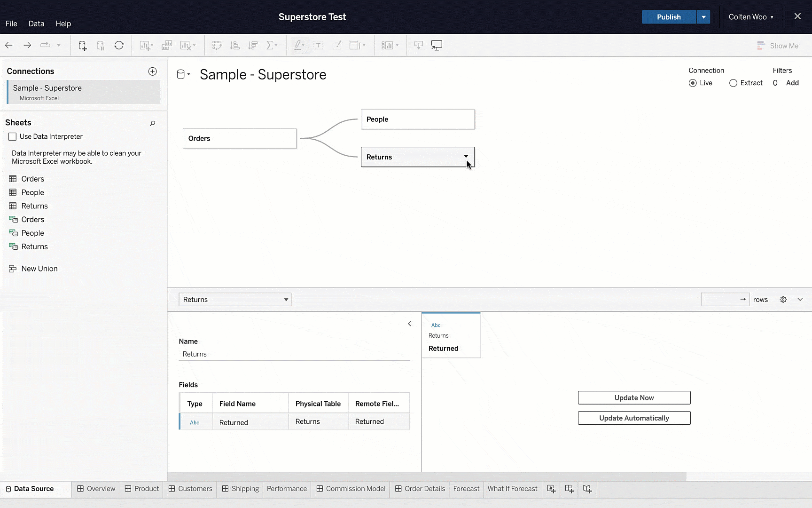
Task: Open the Returns table selector combo box
Action: click(x=235, y=300)
